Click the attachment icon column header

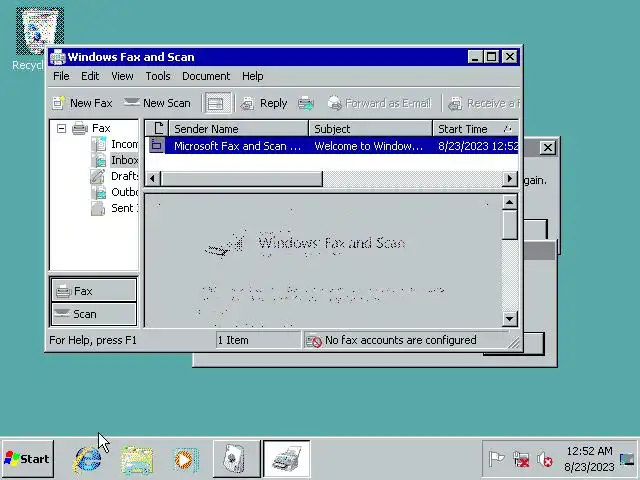[157, 129]
